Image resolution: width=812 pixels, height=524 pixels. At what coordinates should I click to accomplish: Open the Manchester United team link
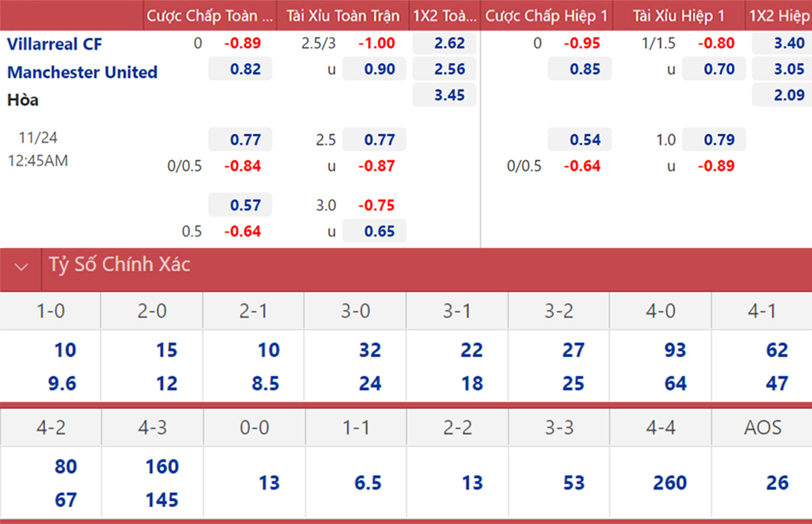[x=82, y=72]
